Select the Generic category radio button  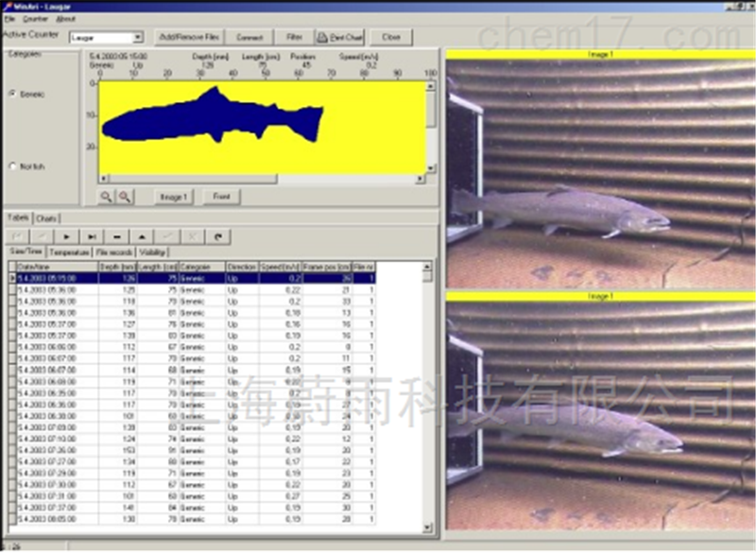tap(12, 95)
